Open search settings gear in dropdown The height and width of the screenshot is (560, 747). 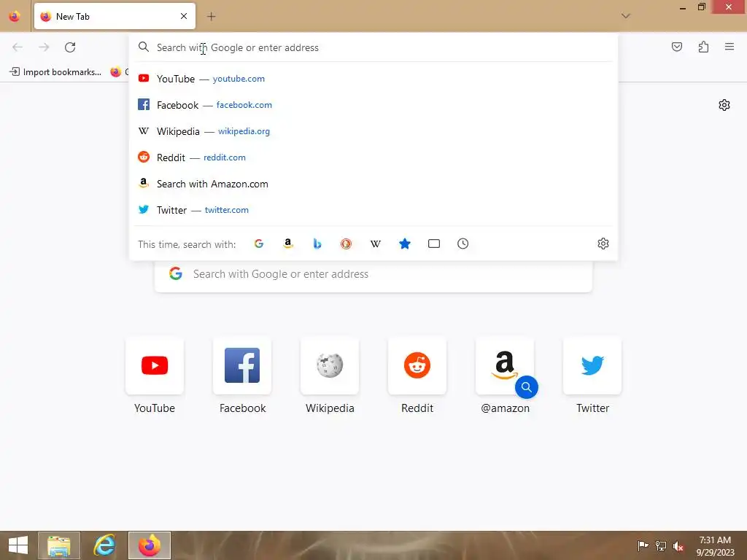pyautogui.click(x=603, y=244)
